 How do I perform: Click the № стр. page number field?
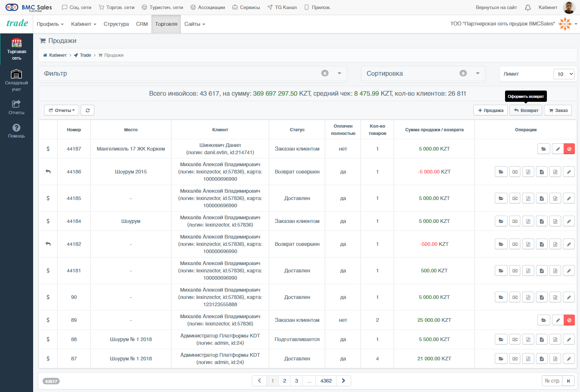coord(552,381)
